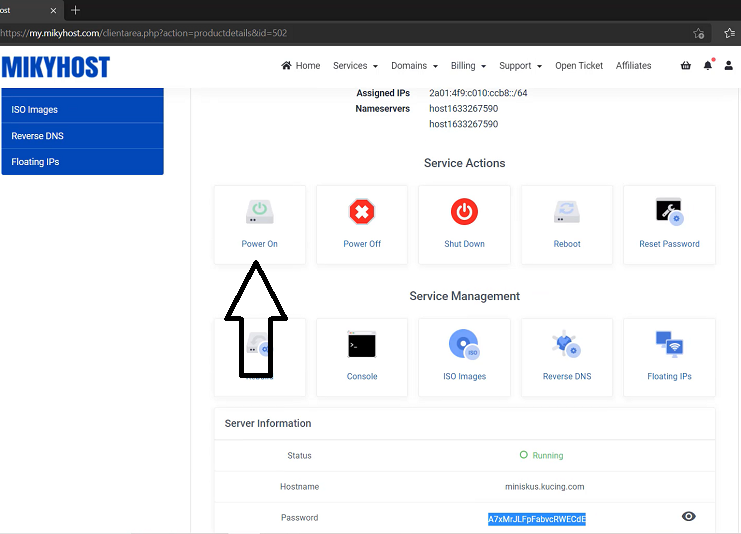The width and height of the screenshot is (741, 534).
Task: Open the user account icon
Action: 729,66
